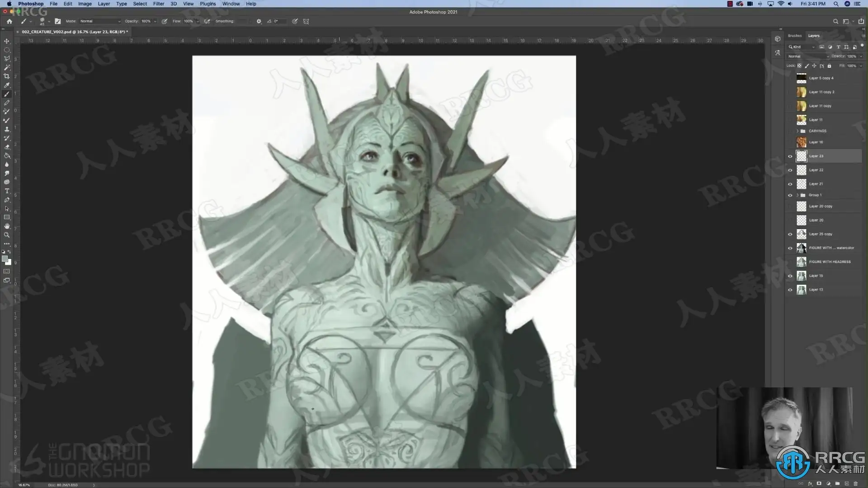Select the Clone Stamp tool
Image resolution: width=868 pixels, height=488 pixels.
click(x=7, y=129)
